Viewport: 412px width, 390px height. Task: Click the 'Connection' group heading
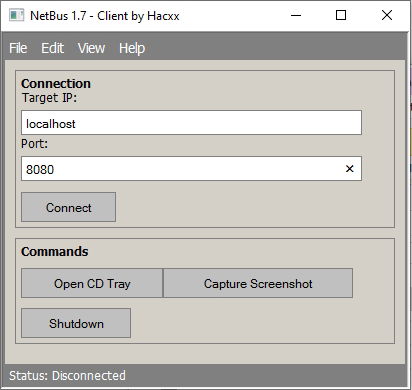pos(56,83)
